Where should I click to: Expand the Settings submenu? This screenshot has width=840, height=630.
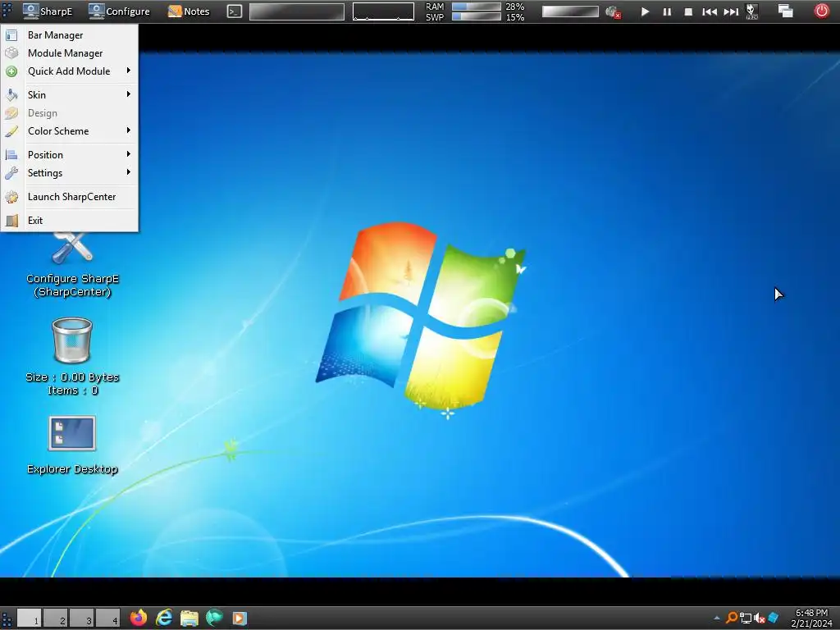(x=70, y=173)
